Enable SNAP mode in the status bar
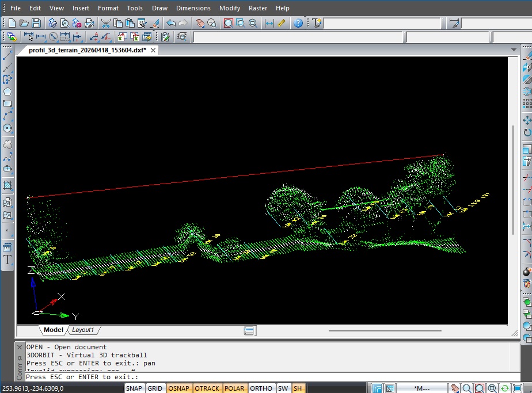Viewport: 532px width, 393px height. click(134, 388)
